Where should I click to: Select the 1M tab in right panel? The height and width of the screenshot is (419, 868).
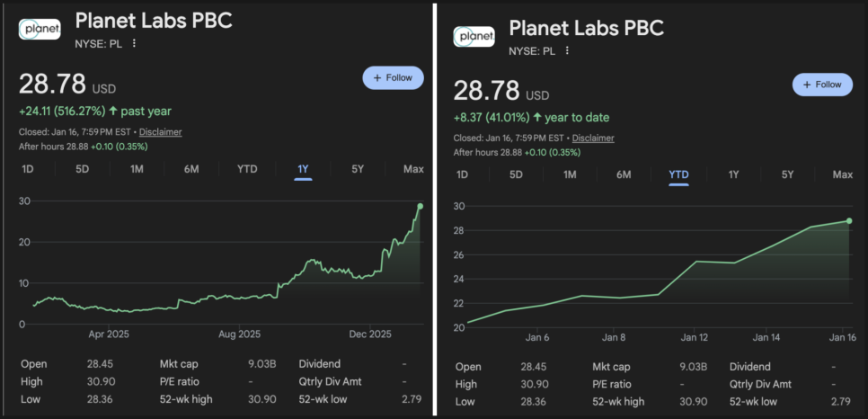(570, 174)
